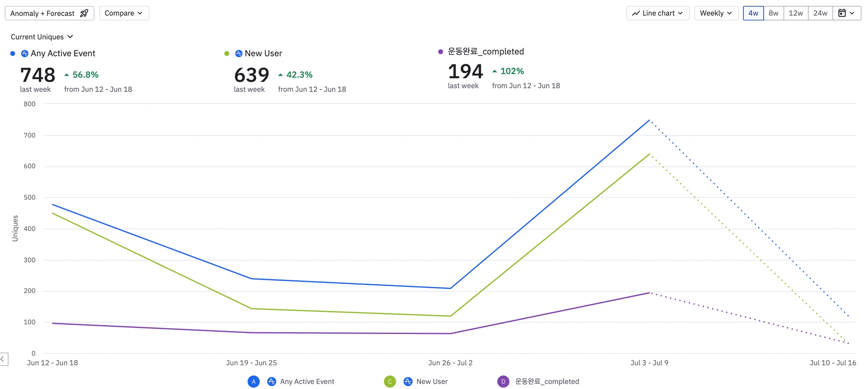Open the Line chart type dropdown
This screenshot has height=389, width=868.
click(x=658, y=13)
